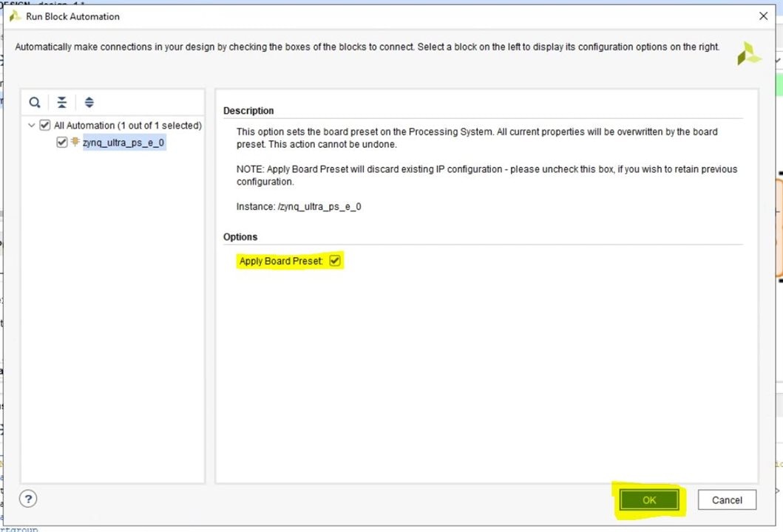Click the IP block icon beside zynq_ultra_ps_e_0
Screen dimensions: 783x532
[75, 143]
